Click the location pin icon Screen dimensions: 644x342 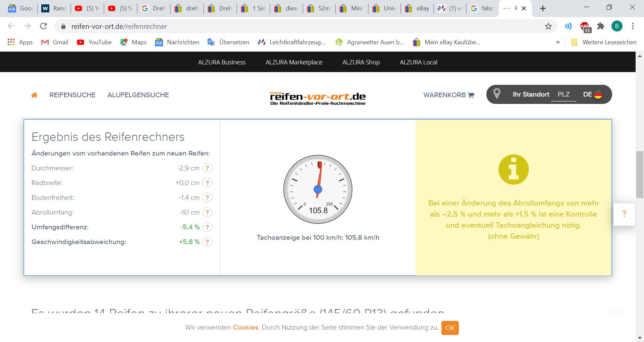497,94
